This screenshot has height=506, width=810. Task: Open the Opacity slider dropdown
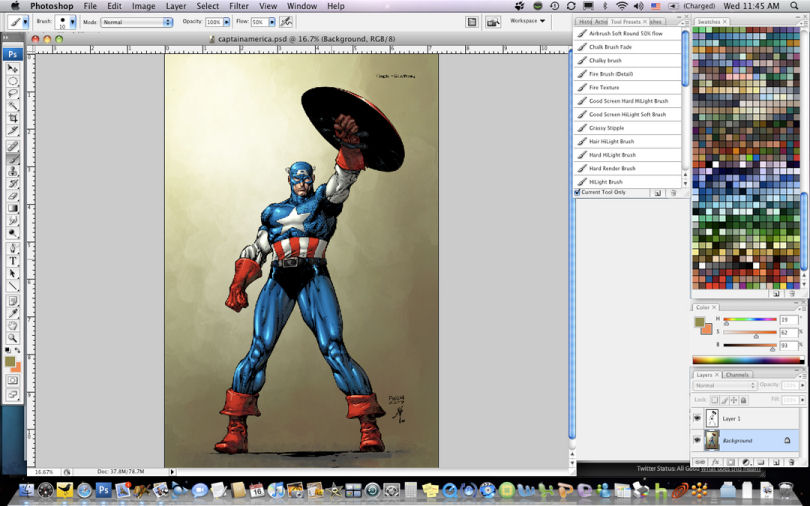pos(226,22)
